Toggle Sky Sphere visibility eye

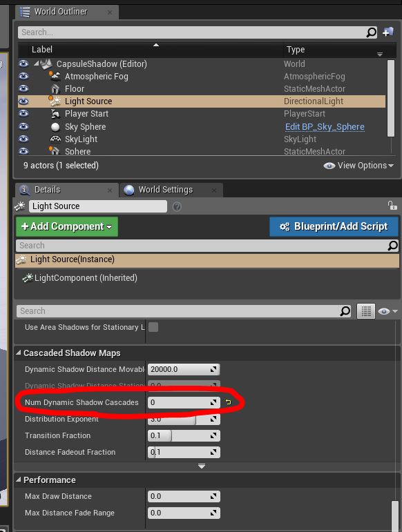(23, 126)
